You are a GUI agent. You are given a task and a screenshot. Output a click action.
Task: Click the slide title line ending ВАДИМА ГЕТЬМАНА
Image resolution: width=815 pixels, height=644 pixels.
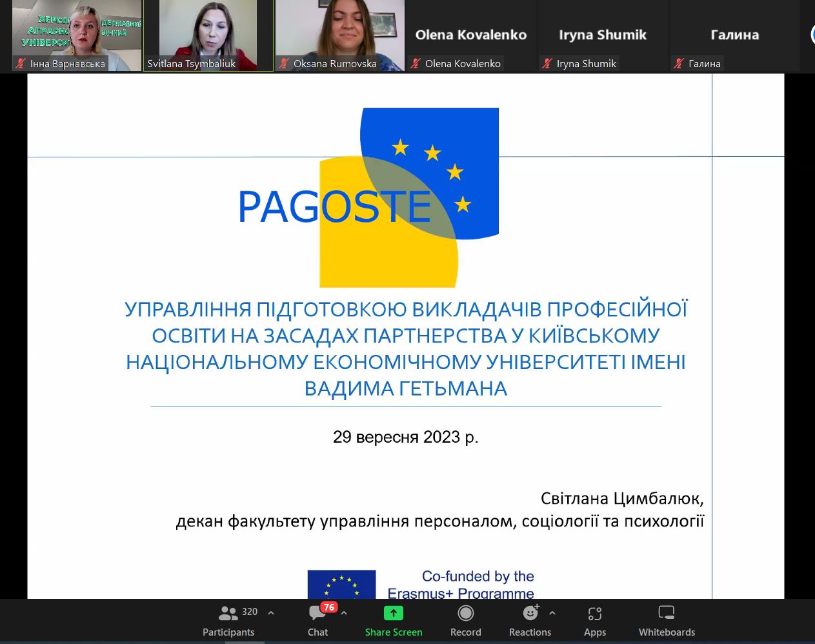click(x=406, y=388)
